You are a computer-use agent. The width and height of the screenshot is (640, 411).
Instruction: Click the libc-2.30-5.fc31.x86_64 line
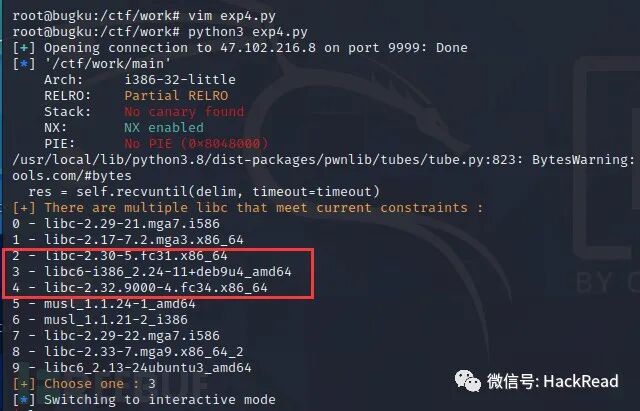[120, 256]
